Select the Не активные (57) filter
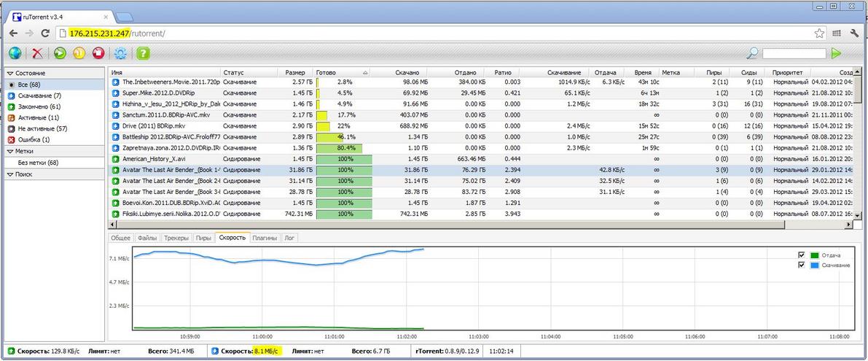This screenshot has height=361, width=868. [x=54, y=129]
